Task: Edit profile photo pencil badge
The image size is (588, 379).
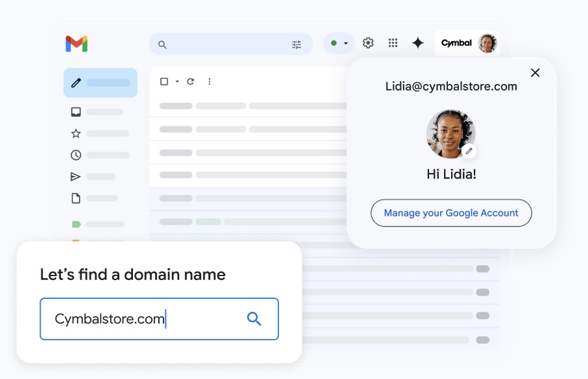Action: tap(469, 151)
